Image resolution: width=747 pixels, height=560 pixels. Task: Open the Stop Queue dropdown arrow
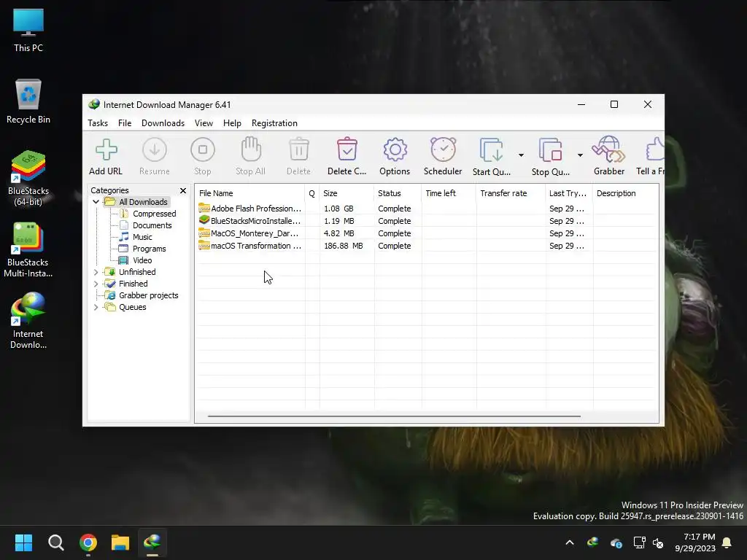(580, 155)
